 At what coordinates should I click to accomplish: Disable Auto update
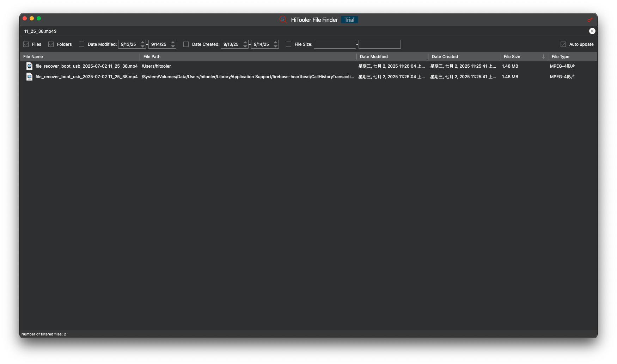coord(563,44)
